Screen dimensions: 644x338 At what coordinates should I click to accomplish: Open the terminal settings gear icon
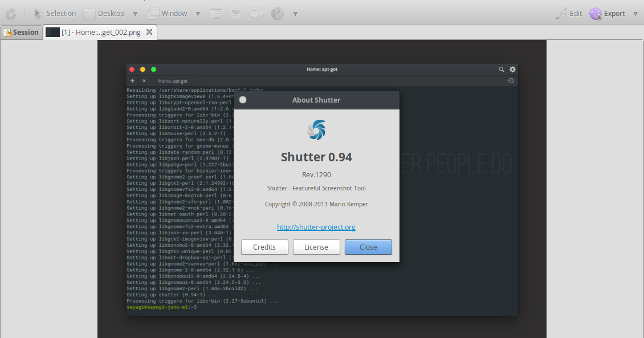pyautogui.click(x=512, y=70)
